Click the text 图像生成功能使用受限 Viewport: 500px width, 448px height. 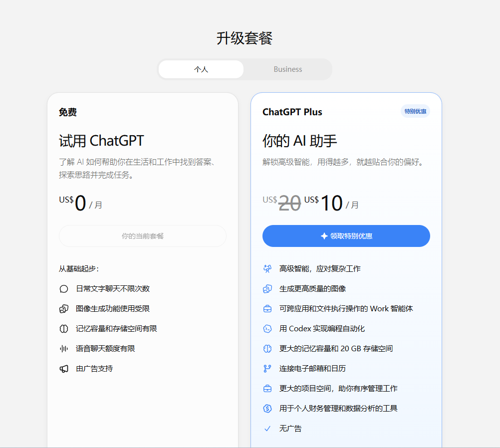[x=113, y=309]
